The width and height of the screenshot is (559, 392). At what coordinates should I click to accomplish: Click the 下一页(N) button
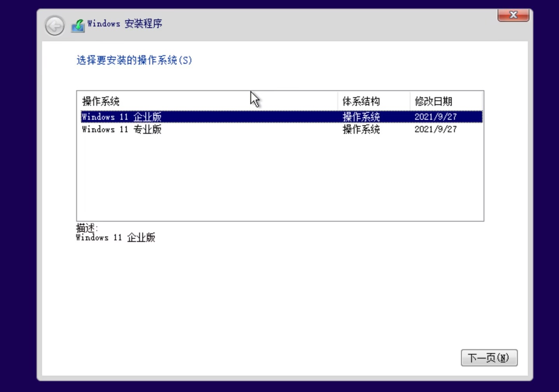(489, 358)
